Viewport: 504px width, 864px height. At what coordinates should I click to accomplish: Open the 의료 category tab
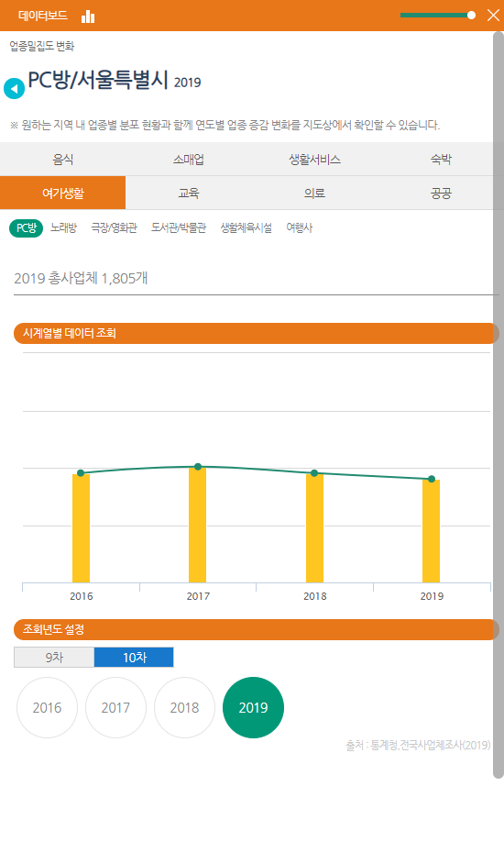314,193
